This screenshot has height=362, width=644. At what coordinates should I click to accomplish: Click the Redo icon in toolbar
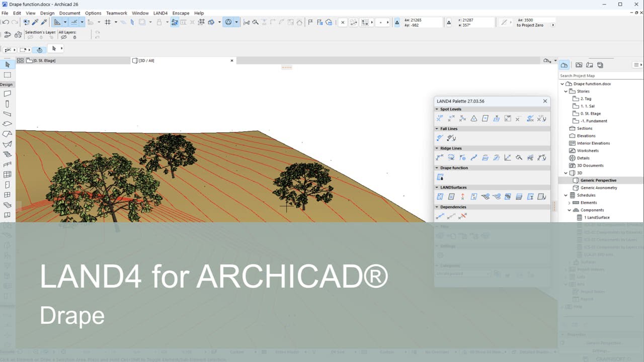(x=15, y=22)
